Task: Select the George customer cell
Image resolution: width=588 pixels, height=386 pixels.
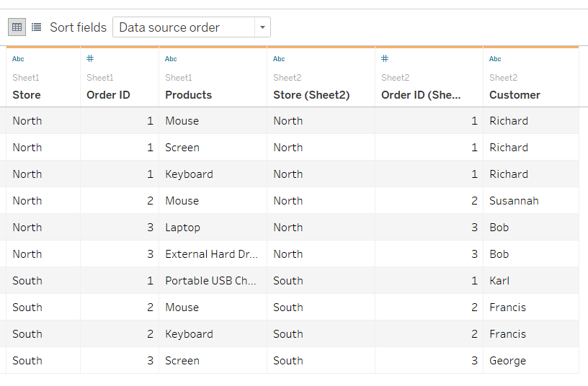Action: tap(507, 361)
